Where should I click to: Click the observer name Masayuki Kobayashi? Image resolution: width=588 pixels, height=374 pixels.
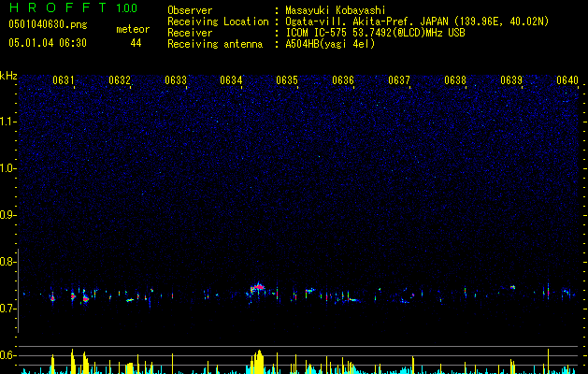pyautogui.click(x=336, y=10)
